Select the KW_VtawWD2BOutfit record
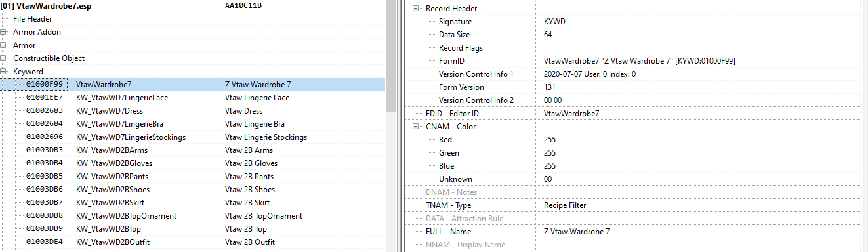The width and height of the screenshot is (868, 252). 192,242
